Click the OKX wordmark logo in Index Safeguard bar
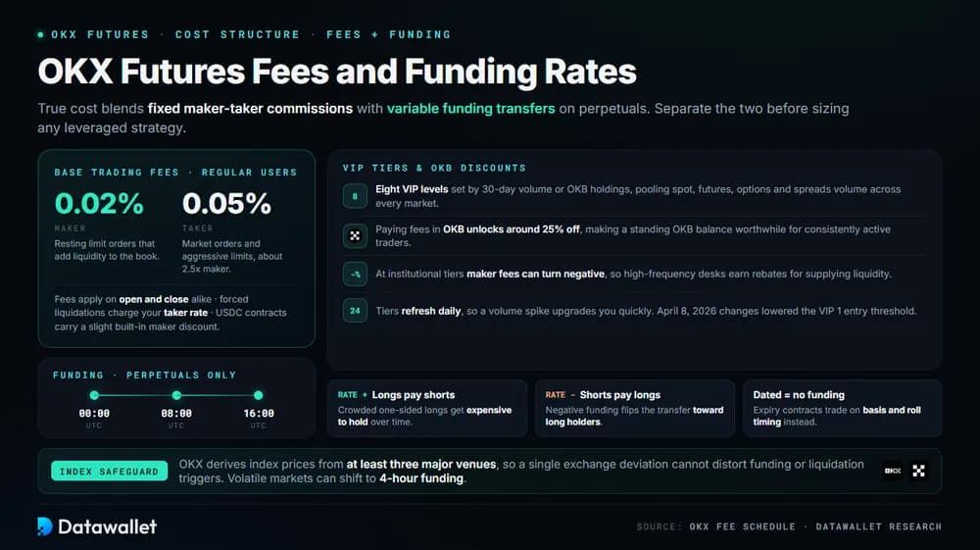 [893, 471]
